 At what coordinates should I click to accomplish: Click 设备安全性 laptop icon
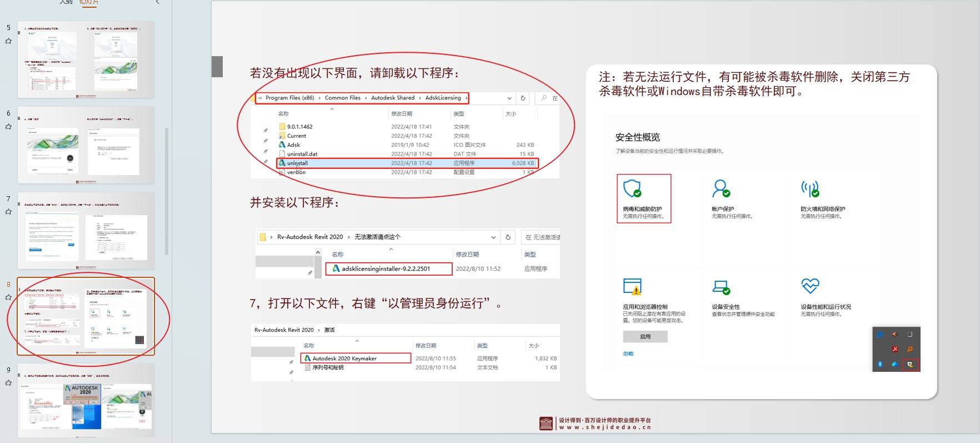[x=721, y=287]
